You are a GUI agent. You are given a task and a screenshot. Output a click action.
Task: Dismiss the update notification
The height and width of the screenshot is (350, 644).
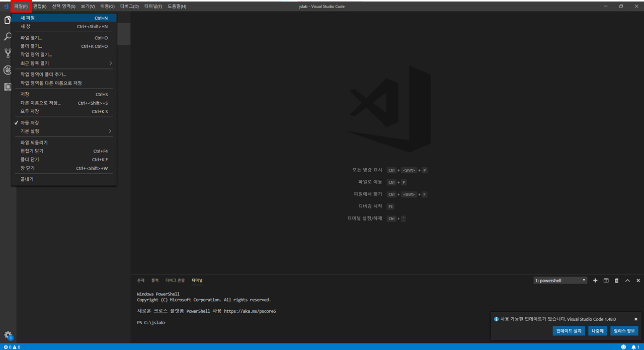point(635,319)
